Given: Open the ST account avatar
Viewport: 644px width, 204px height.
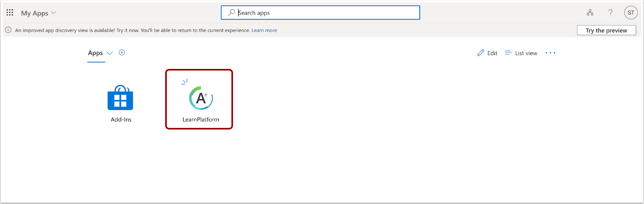Looking at the screenshot, I should [631, 13].
